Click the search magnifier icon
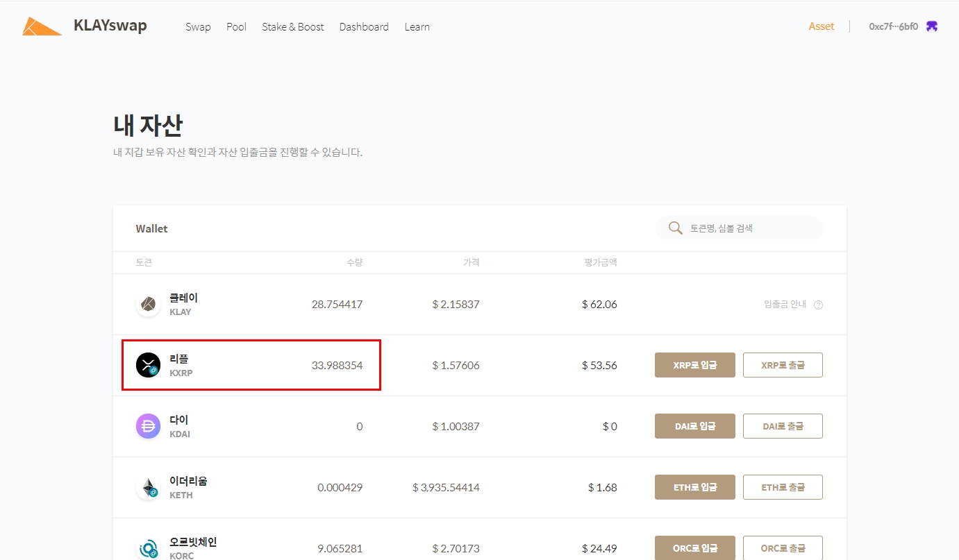 click(674, 228)
